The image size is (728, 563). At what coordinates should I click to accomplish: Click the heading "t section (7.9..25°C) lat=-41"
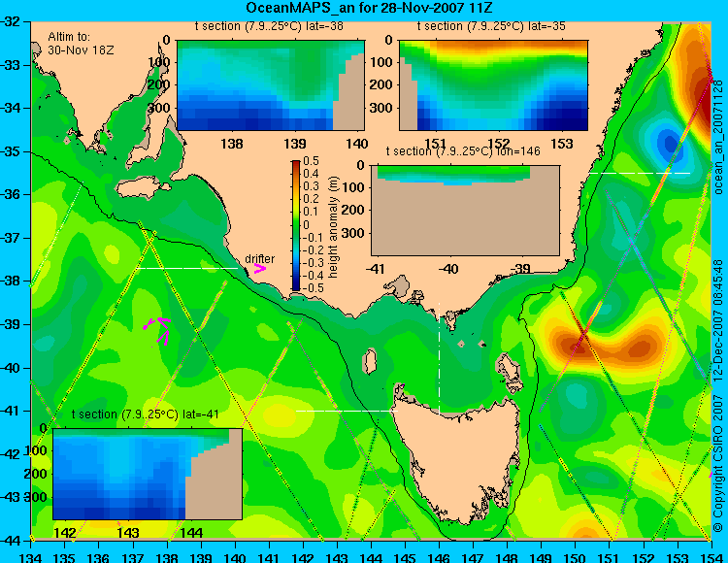(x=146, y=414)
